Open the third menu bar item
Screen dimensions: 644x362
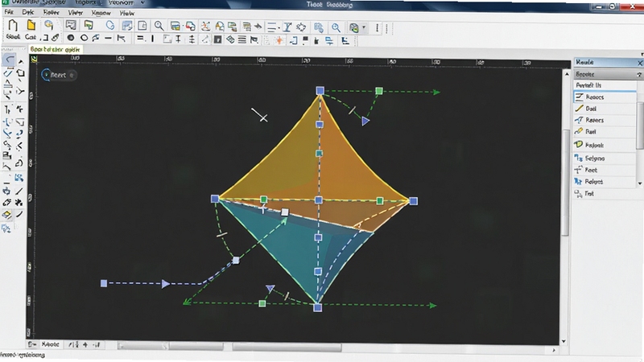point(52,12)
